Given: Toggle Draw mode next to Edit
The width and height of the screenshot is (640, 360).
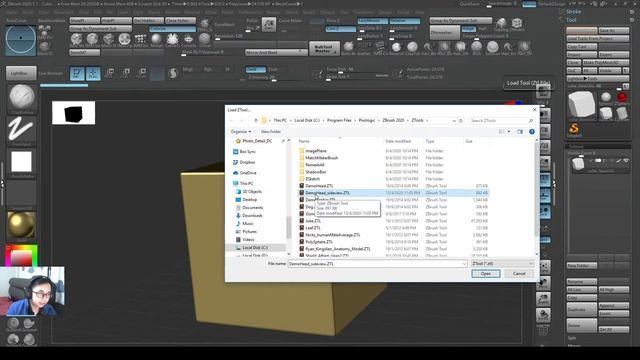Looking at the screenshot, I should (x=93, y=73).
